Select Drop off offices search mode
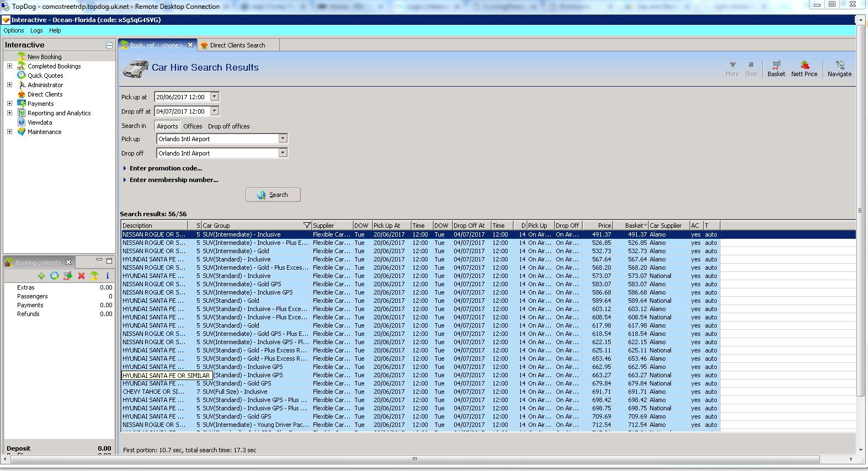The height and width of the screenshot is (471, 868). (228, 126)
